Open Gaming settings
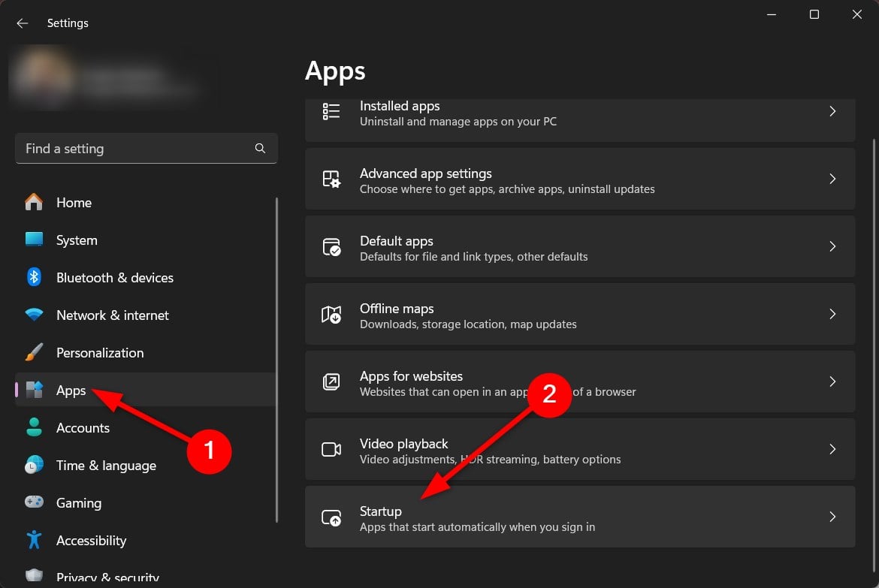 click(145, 503)
